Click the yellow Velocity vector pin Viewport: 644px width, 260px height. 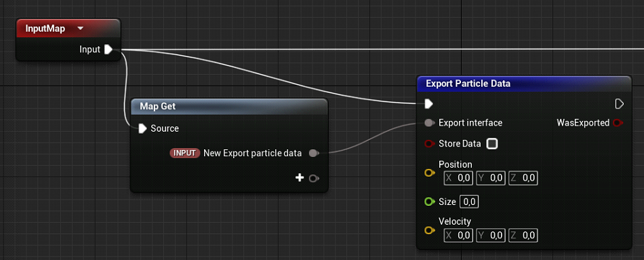[429, 230]
